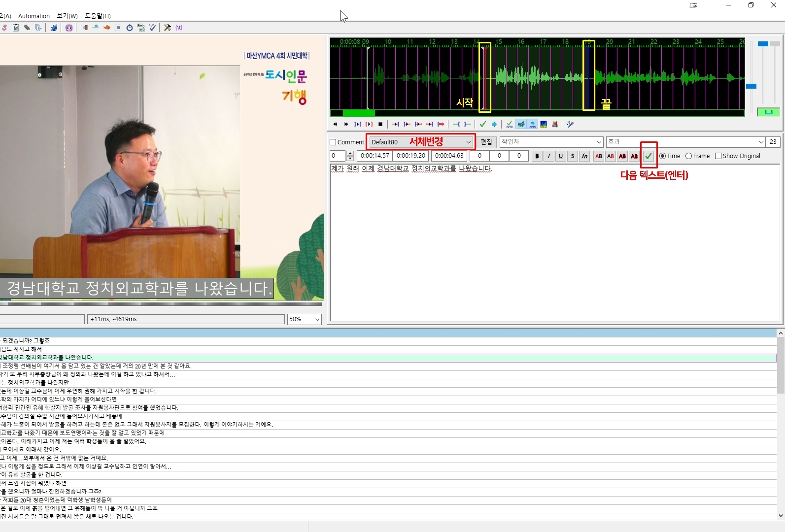Toggle italic formatting button
The width and height of the screenshot is (785, 532).
pyautogui.click(x=549, y=156)
